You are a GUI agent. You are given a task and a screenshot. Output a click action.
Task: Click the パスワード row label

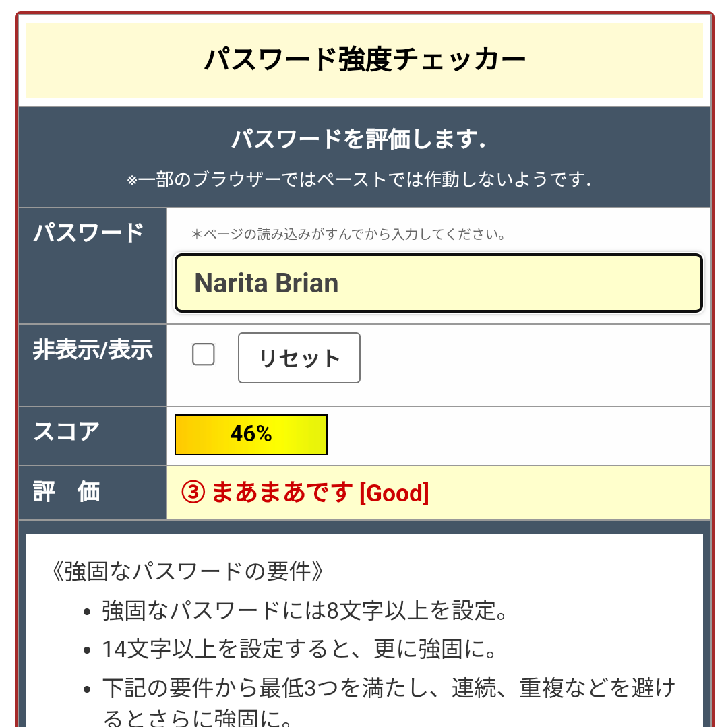tap(89, 232)
